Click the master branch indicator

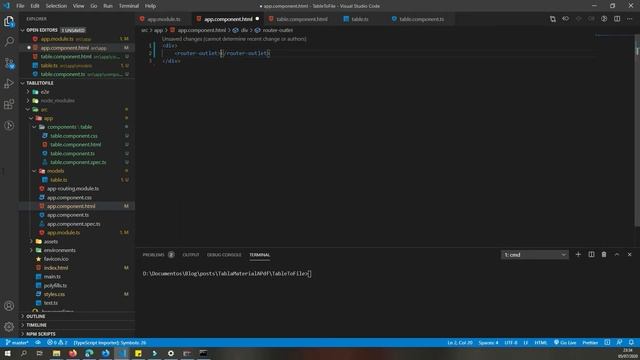[x=17, y=342]
